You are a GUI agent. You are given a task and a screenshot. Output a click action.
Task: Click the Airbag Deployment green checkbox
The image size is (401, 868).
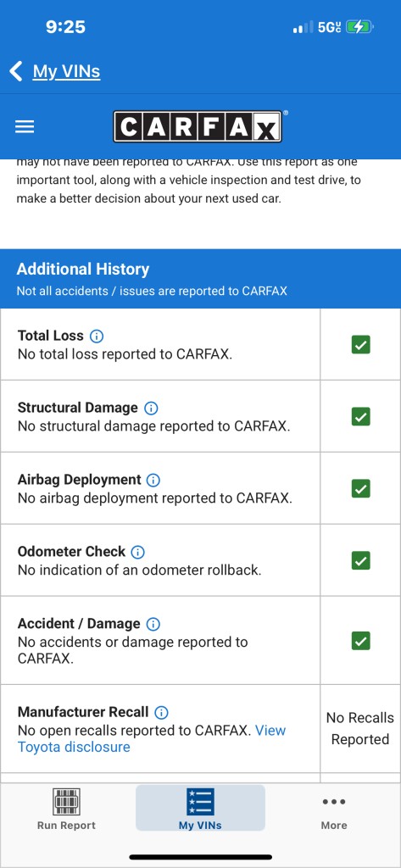(x=360, y=489)
